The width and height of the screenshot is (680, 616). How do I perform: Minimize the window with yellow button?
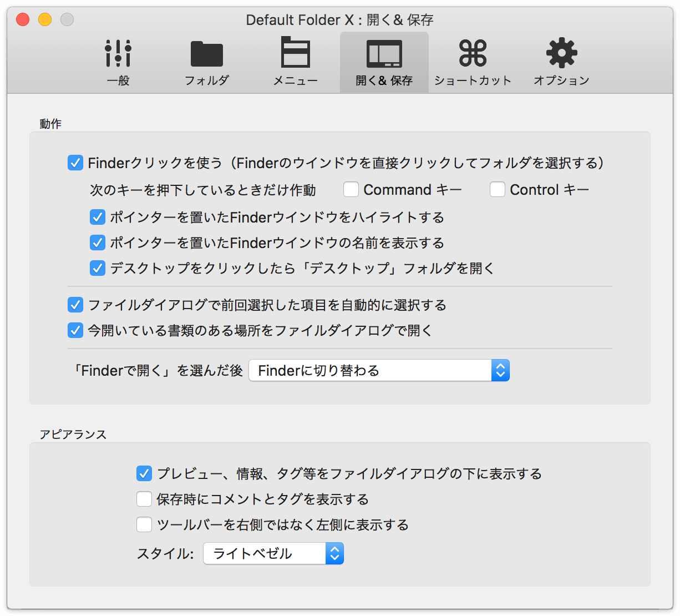pyautogui.click(x=45, y=20)
